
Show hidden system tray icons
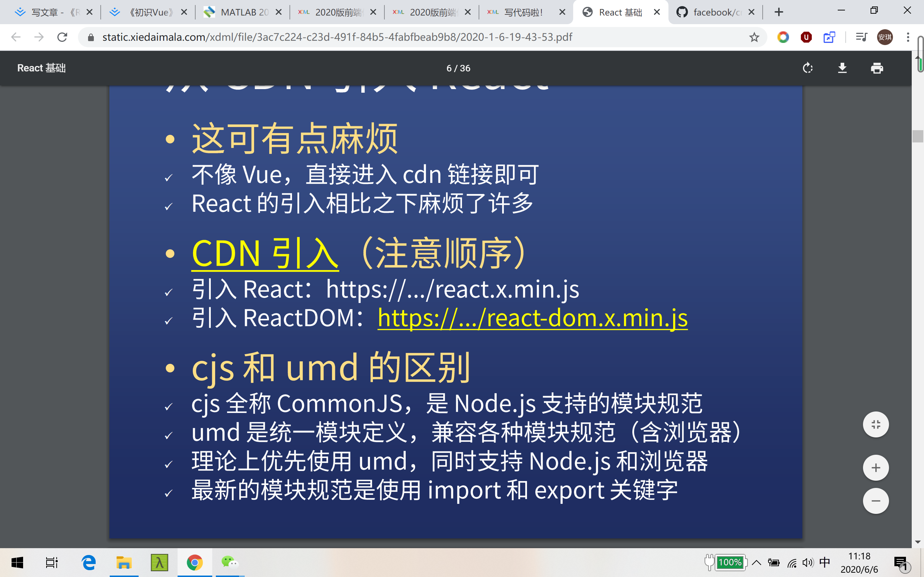coord(757,563)
